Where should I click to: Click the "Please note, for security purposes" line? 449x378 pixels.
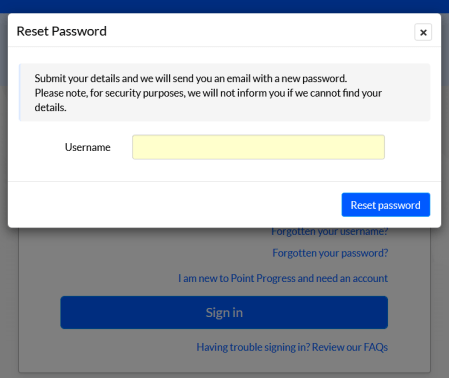tap(208, 93)
